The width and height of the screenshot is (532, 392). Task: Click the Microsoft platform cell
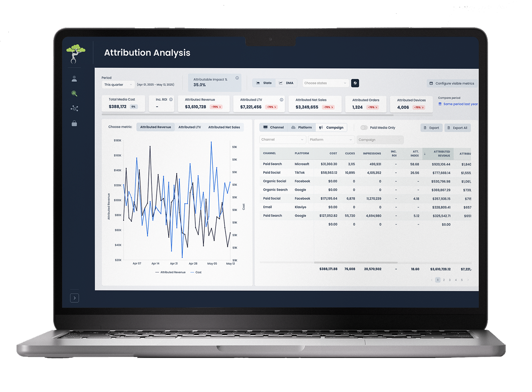[x=302, y=164]
